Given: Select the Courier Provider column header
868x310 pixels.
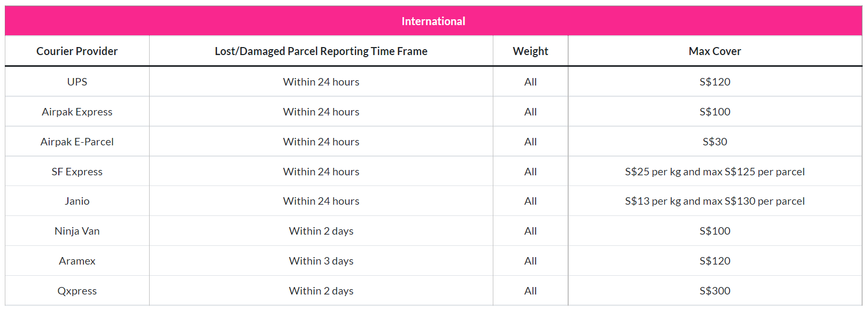Looking at the screenshot, I should (x=77, y=51).
